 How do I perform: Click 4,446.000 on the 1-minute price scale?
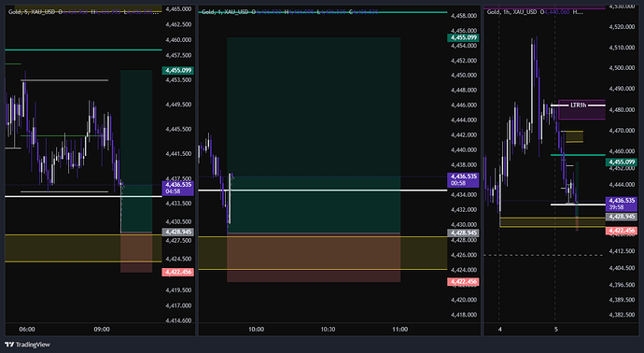pyautogui.click(x=464, y=106)
